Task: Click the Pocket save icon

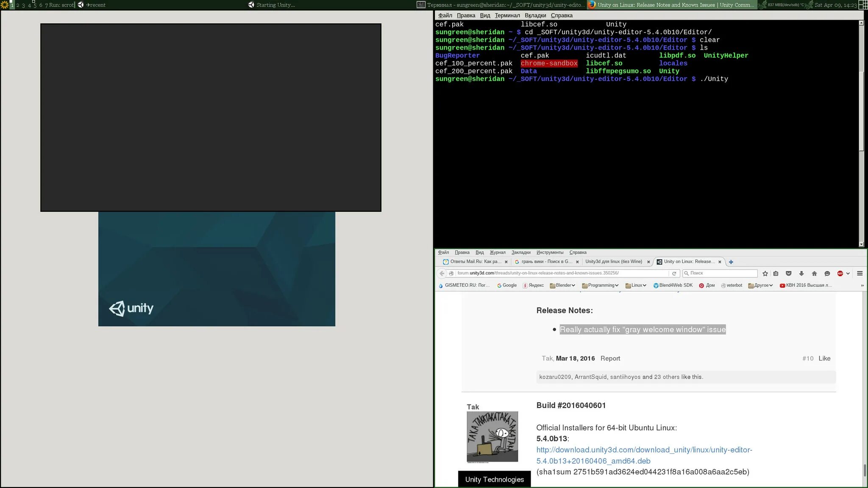Action: click(x=789, y=274)
